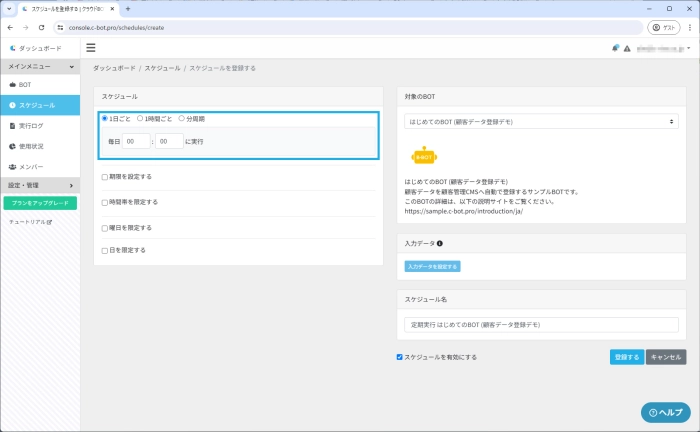
Task: Go to 使用状況 in the sidebar
Action: 31,146
